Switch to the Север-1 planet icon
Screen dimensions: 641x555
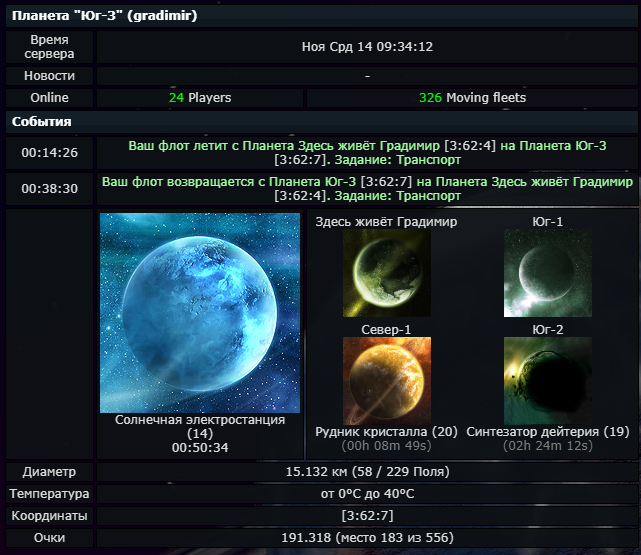click(x=386, y=377)
